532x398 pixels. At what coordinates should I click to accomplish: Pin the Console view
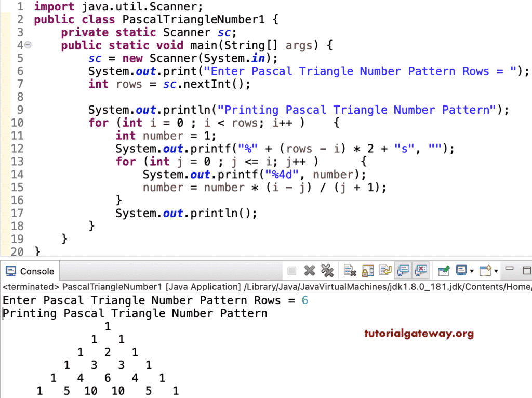tap(443, 270)
